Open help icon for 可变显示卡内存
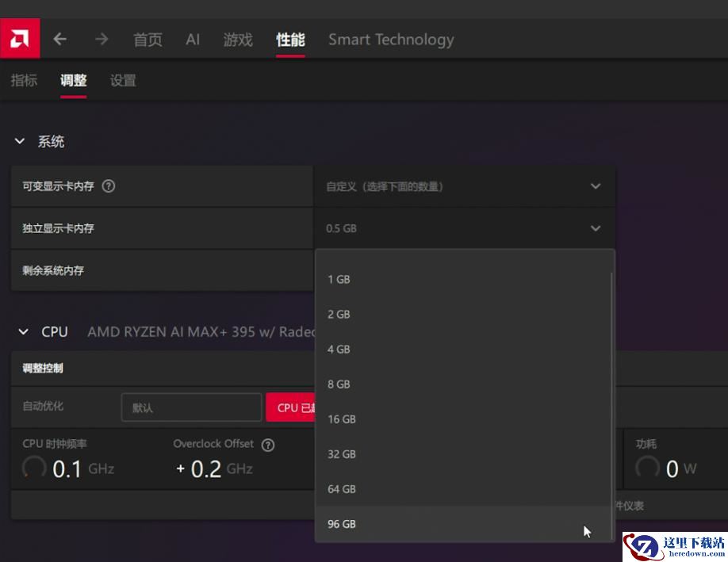This screenshot has width=728, height=562. [x=109, y=186]
